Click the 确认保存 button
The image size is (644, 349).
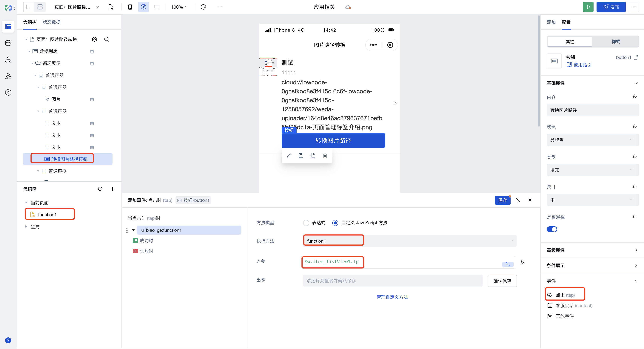502,281
